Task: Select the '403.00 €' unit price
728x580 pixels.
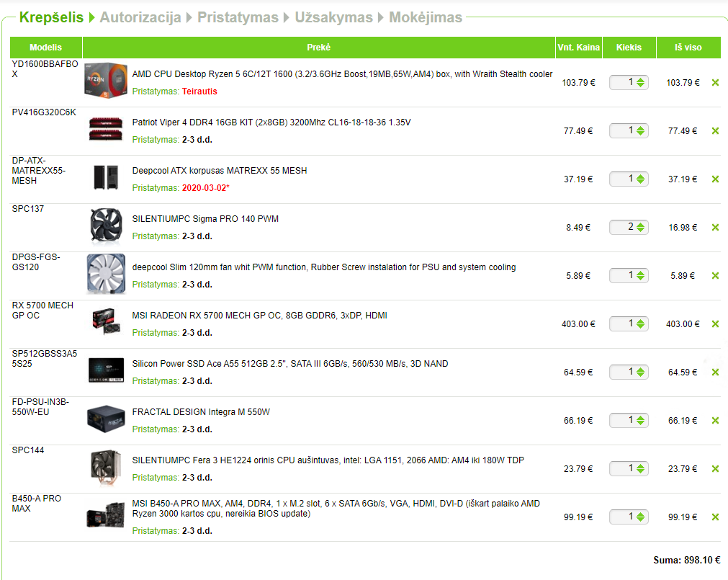Action: pos(578,324)
